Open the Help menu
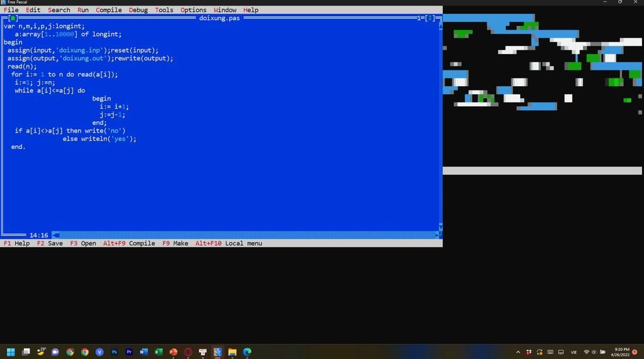The width and height of the screenshot is (644, 359). 251,10
